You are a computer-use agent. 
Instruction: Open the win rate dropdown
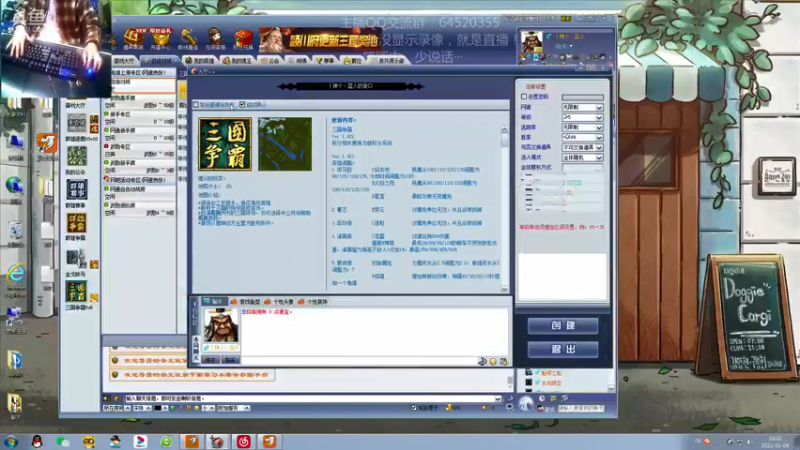coord(582,137)
